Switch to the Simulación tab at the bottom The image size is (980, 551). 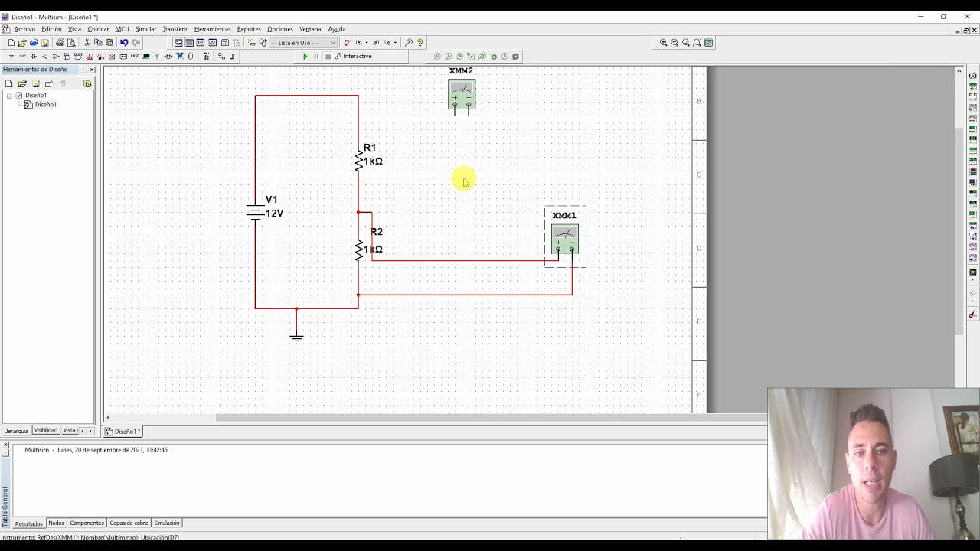click(x=166, y=523)
